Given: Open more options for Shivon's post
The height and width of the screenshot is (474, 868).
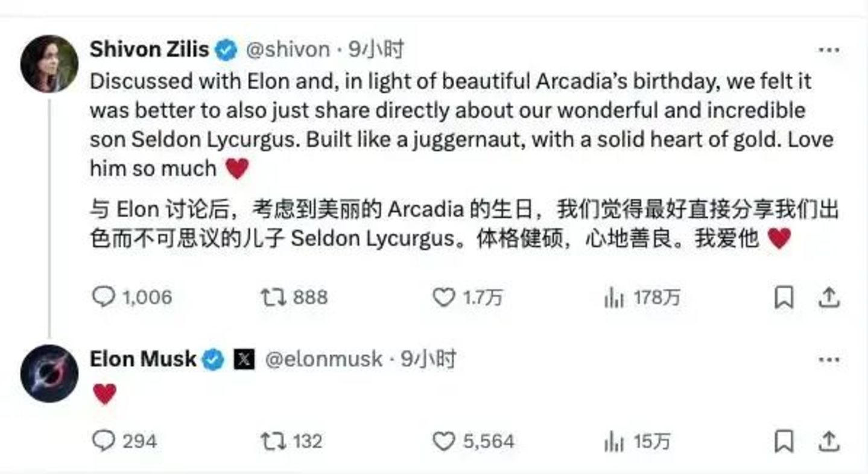Looking at the screenshot, I should coord(829,50).
